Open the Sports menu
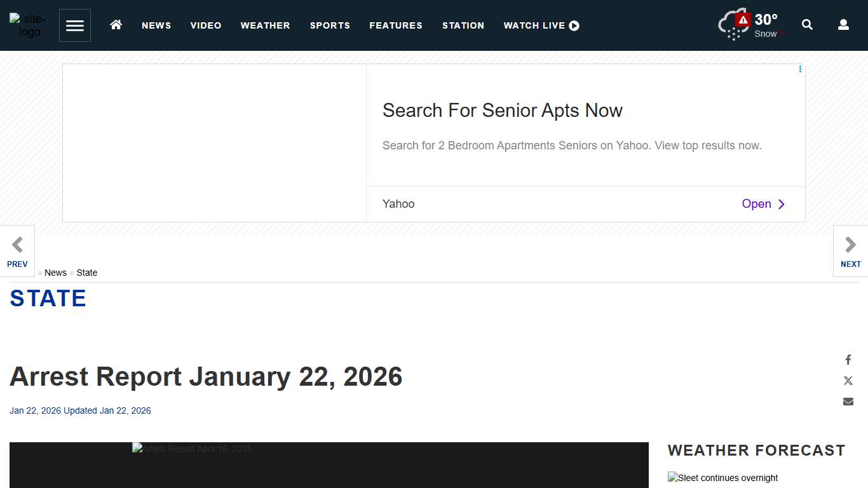 click(330, 25)
